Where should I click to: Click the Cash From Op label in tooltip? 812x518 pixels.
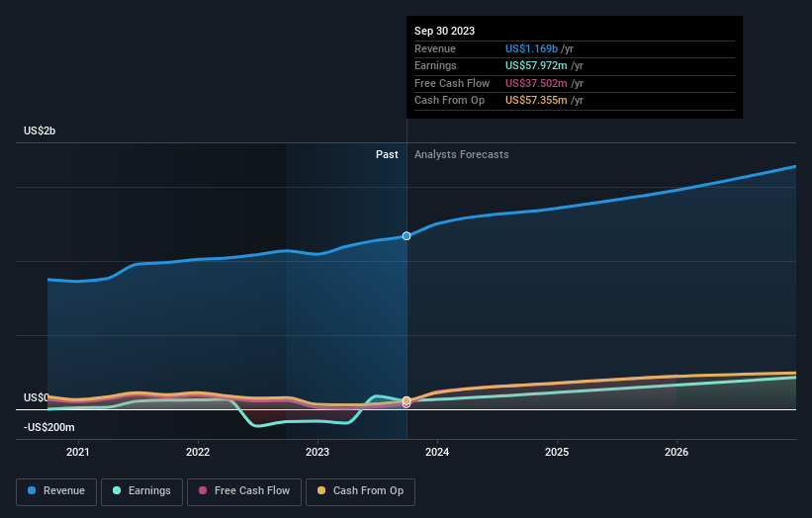click(449, 101)
